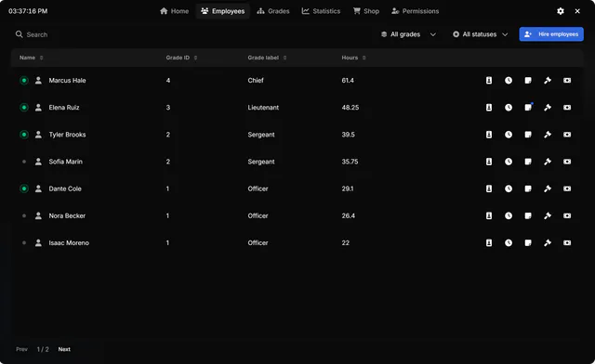Switch to the Permissions tab

(416, 11)
